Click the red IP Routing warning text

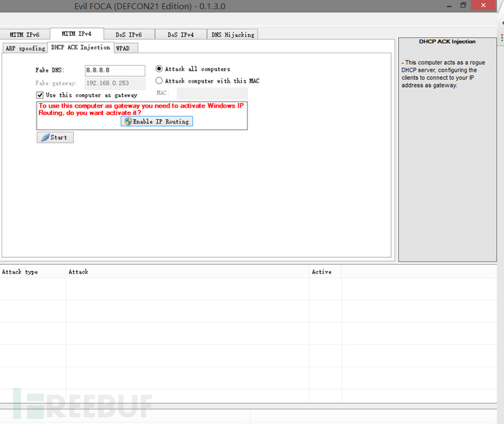(141, 109)
